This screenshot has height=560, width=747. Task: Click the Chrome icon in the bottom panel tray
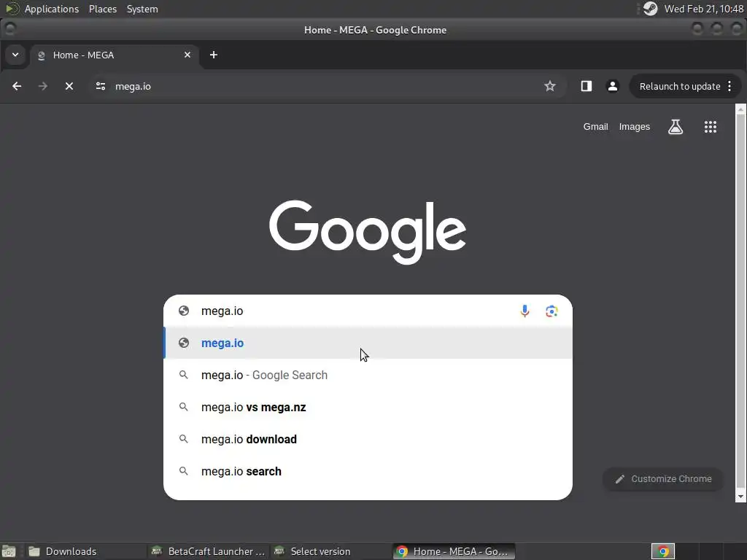tap(662, 551)
